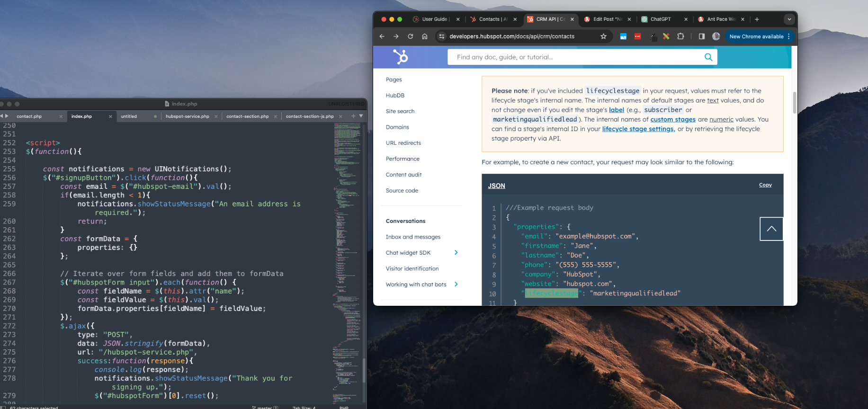Close the index.php tab in Sublime
Viewport: 868px width, 409px height.
[x=110, y=116]
